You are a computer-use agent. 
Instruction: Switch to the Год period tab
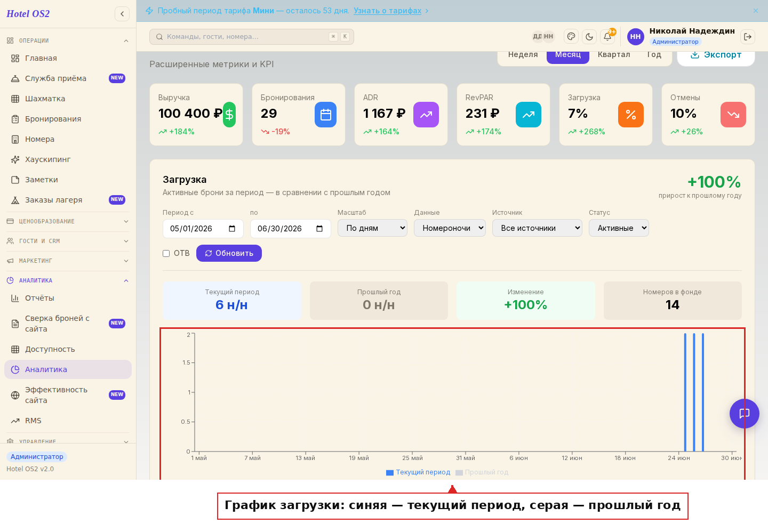(654, 54)
